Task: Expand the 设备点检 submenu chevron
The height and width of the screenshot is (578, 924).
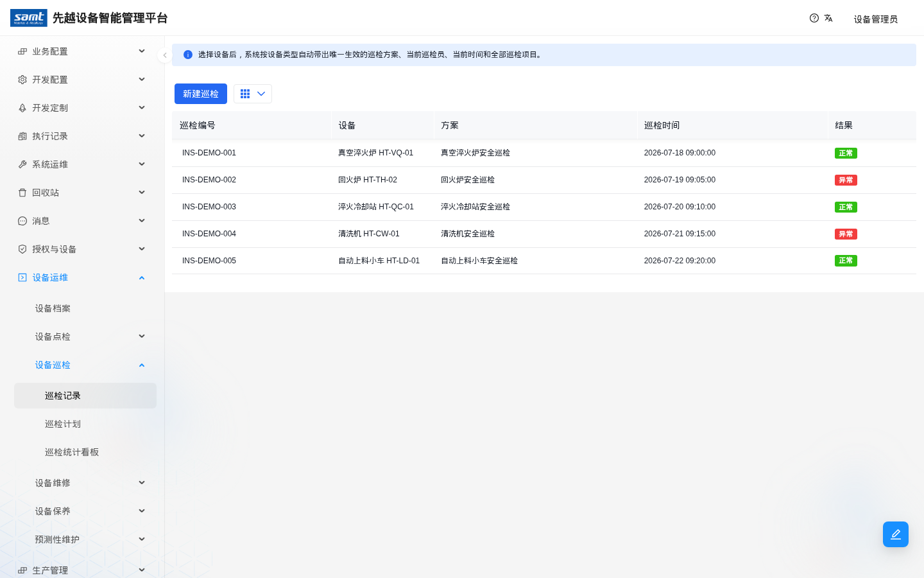Action: click(x=142, y=337)
